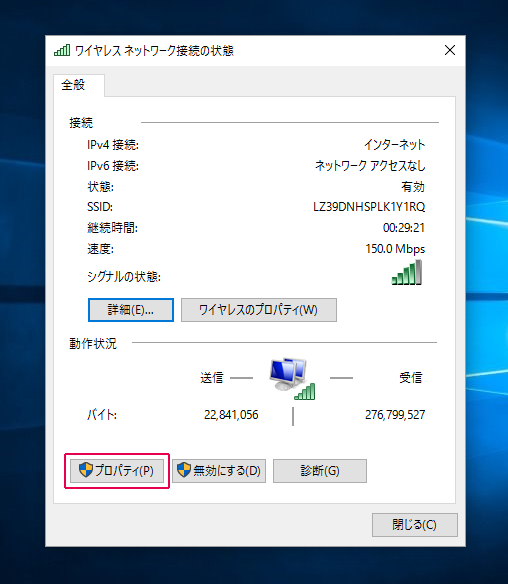
Task: Click the 送信 label
Action: tap(212, 378)
